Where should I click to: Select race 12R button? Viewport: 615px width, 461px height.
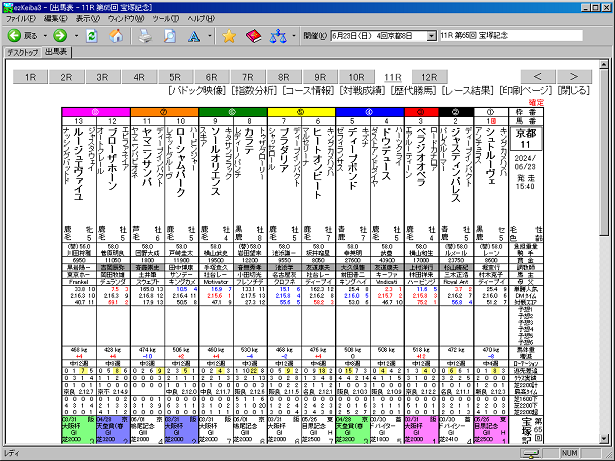(x=429, y=77)
